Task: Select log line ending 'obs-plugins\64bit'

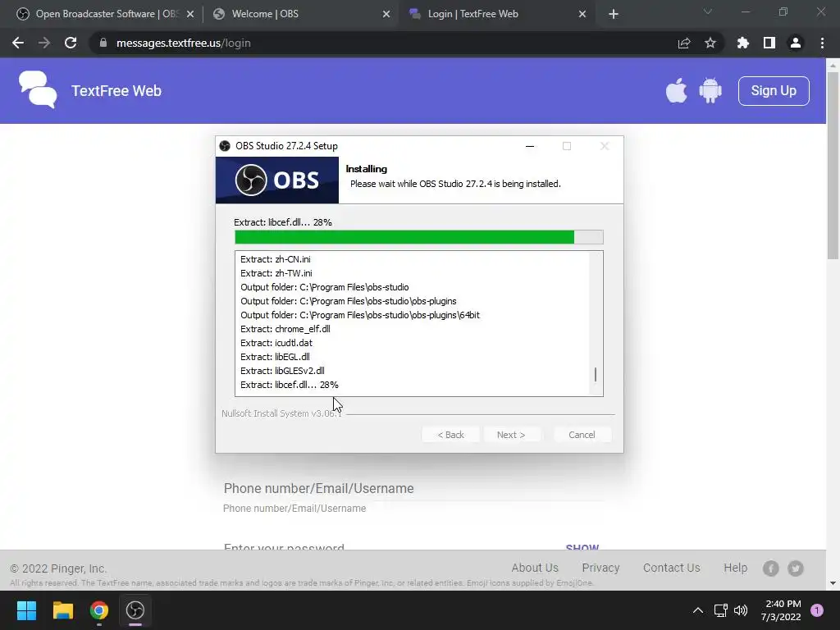Action: click(x=360, y=315)
